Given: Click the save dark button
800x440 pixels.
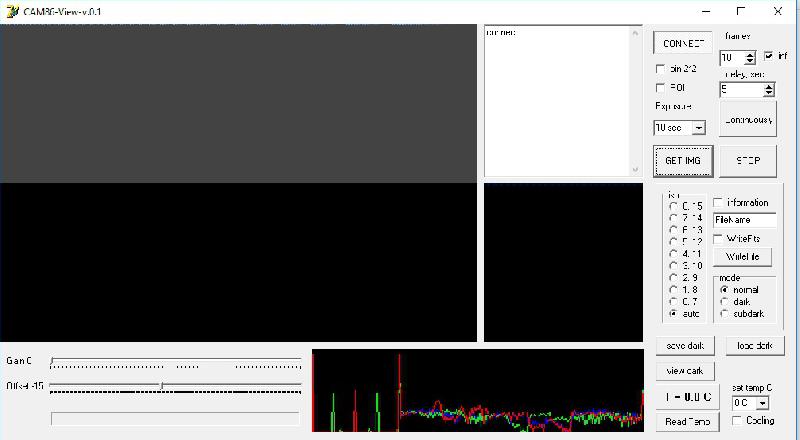Looking at the screenshot, I should coord(685,346).
